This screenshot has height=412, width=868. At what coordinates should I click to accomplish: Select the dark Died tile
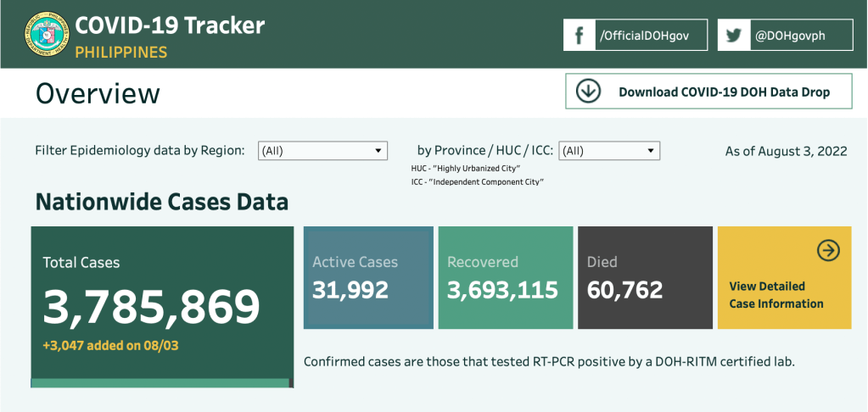[x=644, y=277]
